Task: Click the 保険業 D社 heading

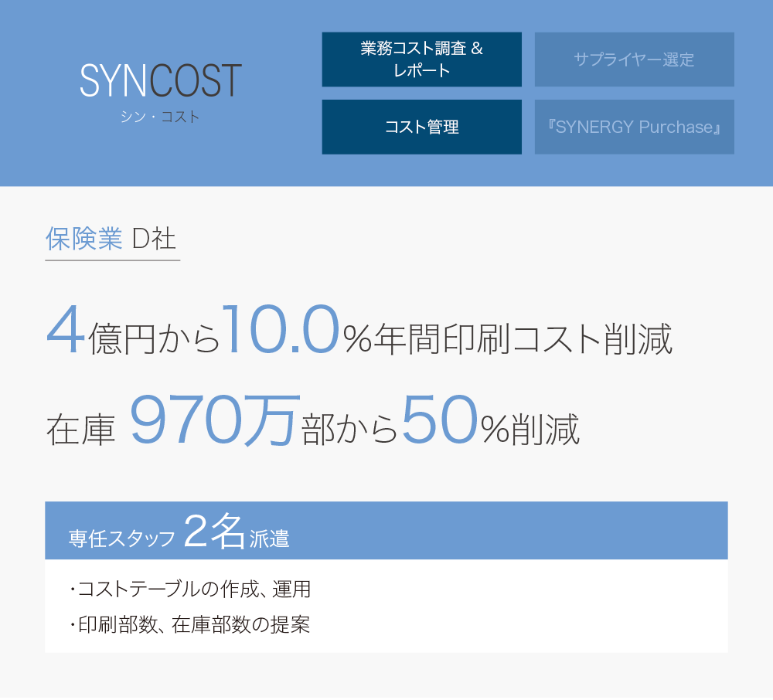Action: pos(111,239)
